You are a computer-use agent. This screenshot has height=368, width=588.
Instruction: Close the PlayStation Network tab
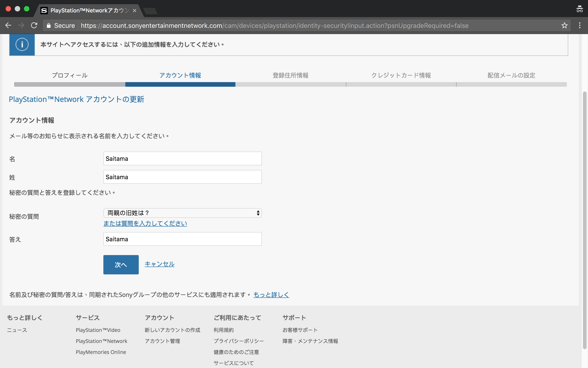click(x=134, y=11)
